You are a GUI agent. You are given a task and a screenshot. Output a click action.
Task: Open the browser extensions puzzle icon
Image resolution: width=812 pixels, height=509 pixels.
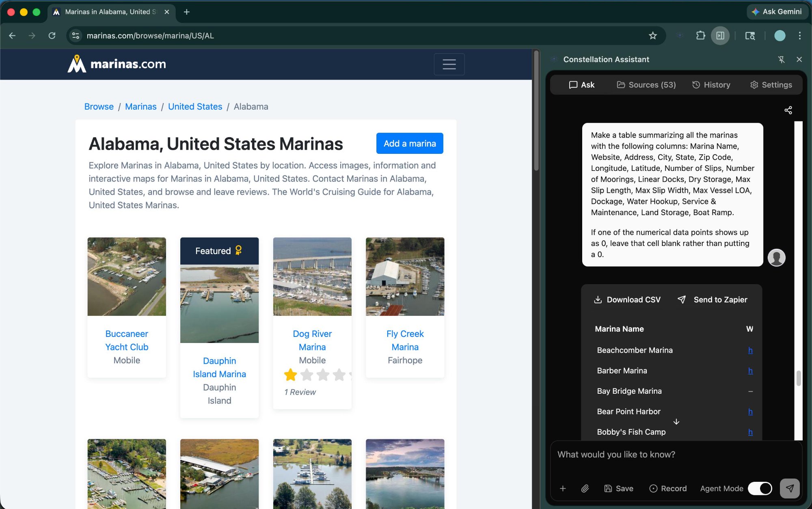[700, 36]
